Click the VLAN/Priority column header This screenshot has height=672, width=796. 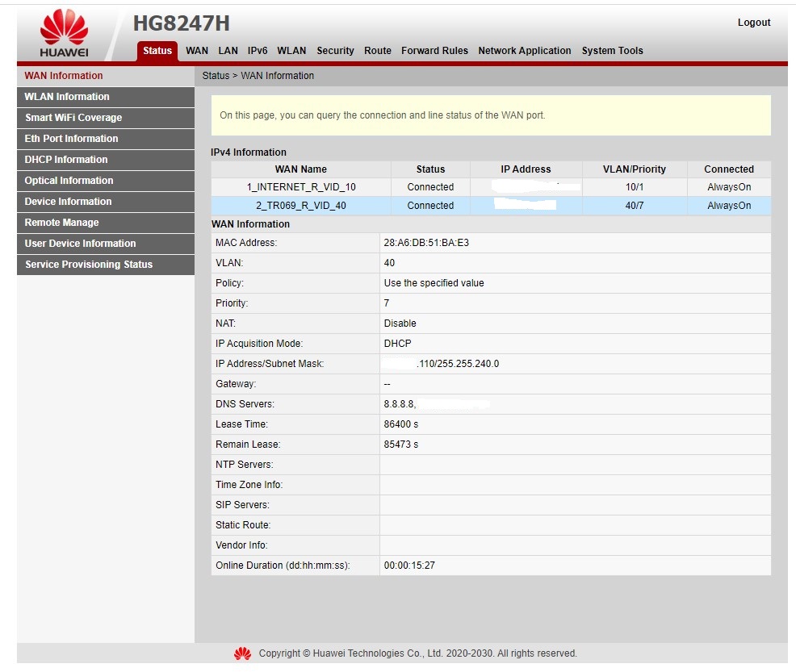(635, 169)
